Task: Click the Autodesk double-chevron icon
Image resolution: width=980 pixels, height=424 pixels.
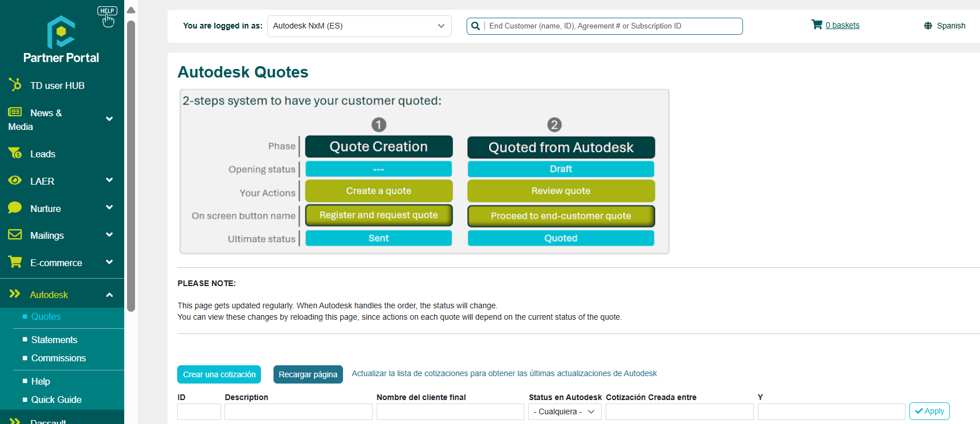Action: [15, 293]
